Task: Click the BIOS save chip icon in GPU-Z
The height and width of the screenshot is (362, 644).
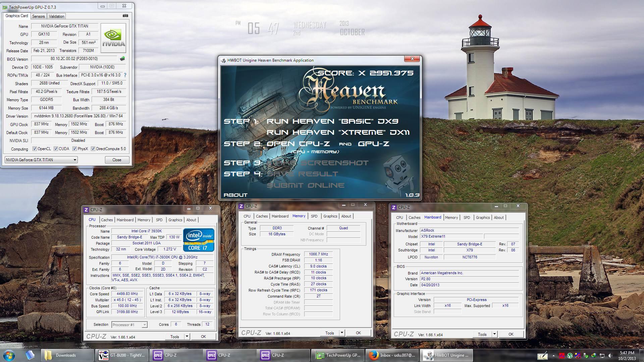Action: point(122,59)
